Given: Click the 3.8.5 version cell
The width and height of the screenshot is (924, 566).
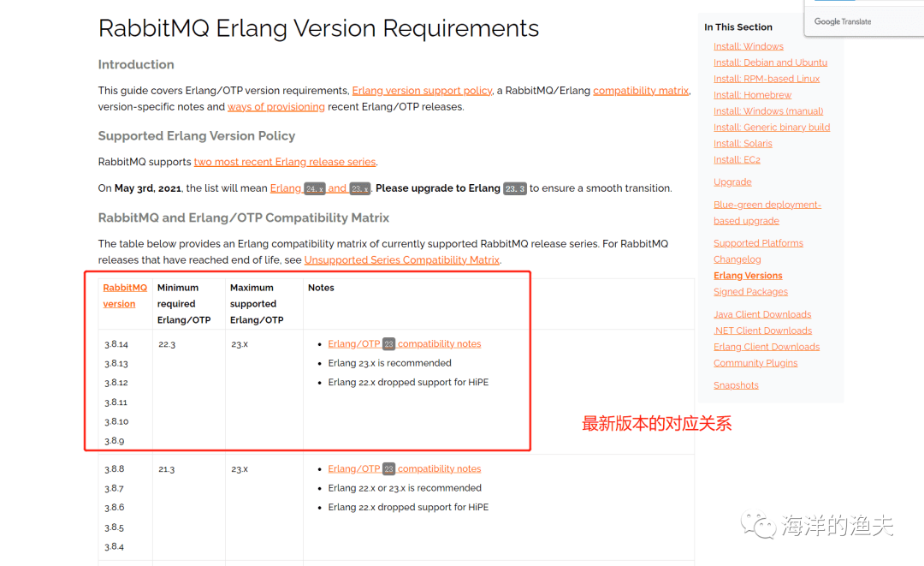Looking at the screenshot, I should click(x=115, y=527).
